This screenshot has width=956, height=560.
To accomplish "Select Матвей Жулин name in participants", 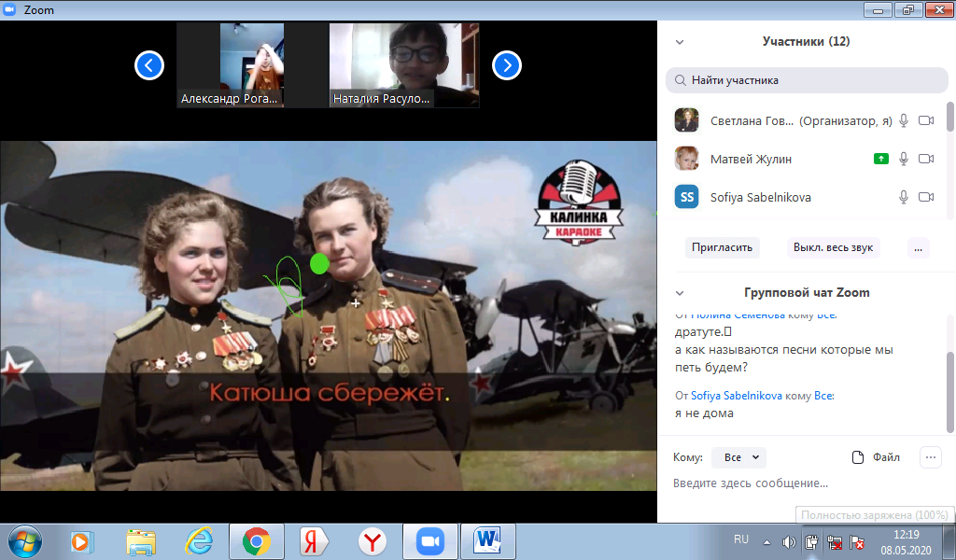I will pos(751,159).
